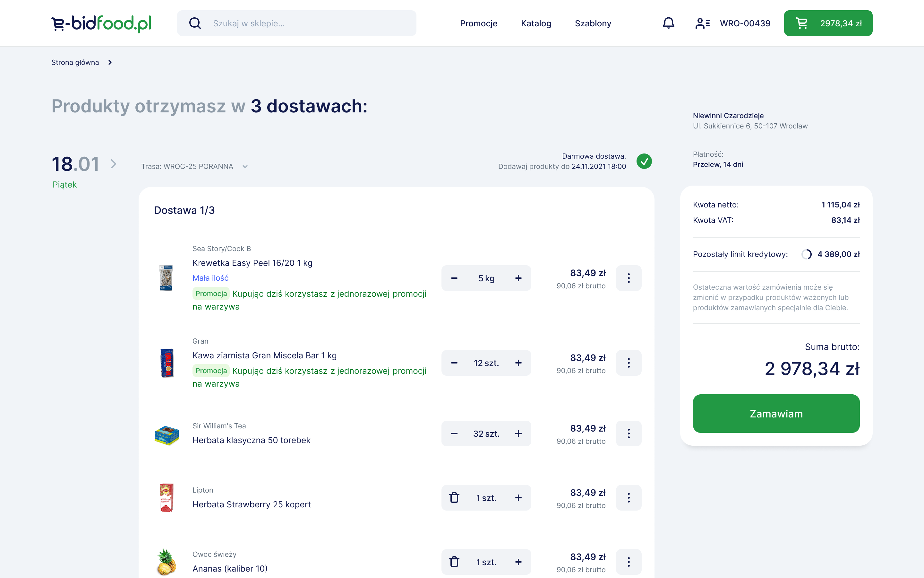This screenshot has width=924, height=578.
Task: Open more options for Kawa ziarnista Gran
Action: click(x=629, y=363)
